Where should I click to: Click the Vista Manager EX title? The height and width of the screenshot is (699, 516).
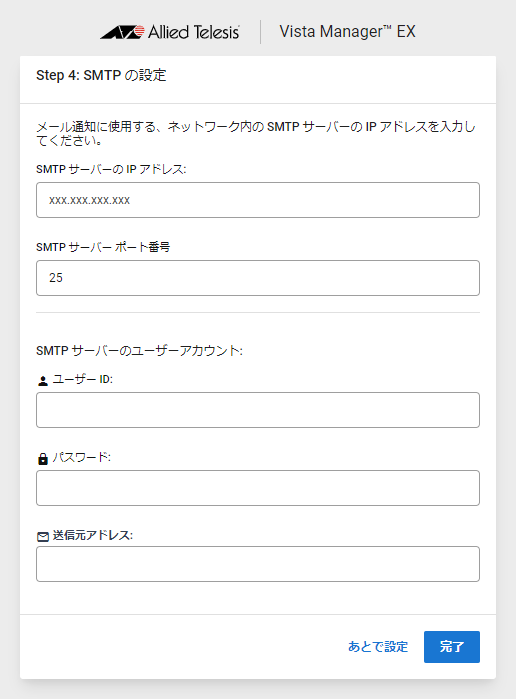(347, 32)
